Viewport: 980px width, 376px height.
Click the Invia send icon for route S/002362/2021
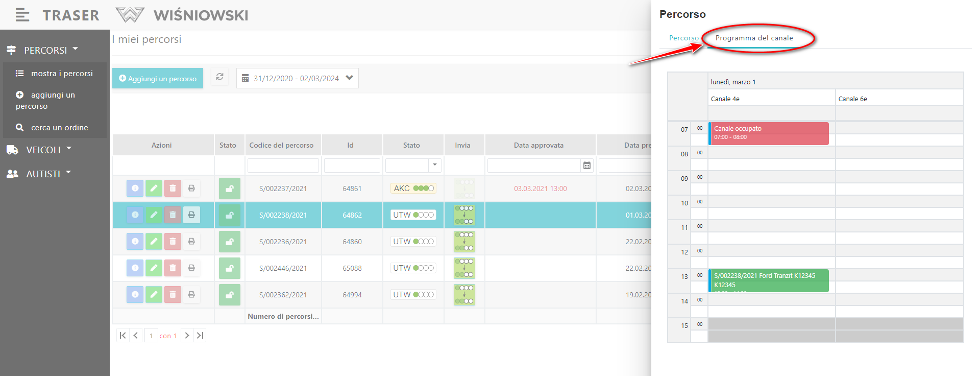464,295
